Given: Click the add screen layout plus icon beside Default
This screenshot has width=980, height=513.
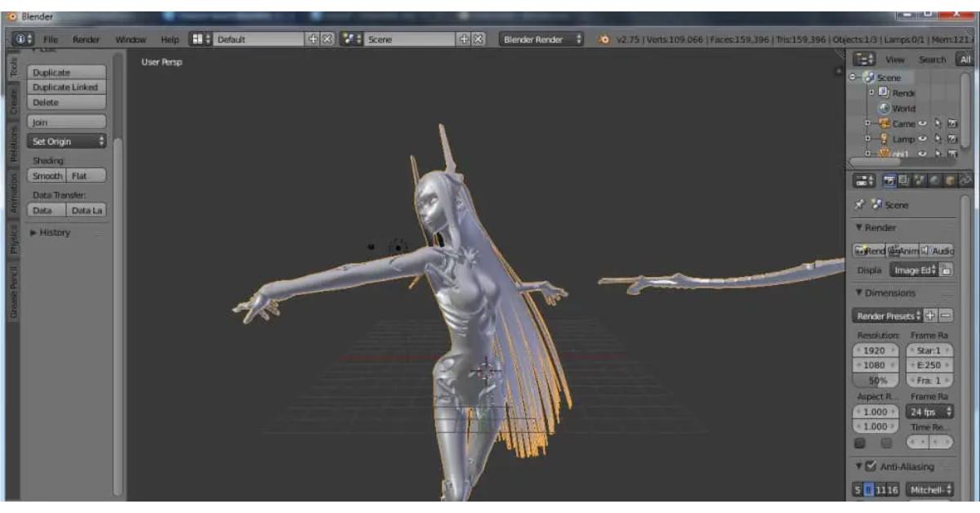Looking at the screenshot, I should point(312,39).
